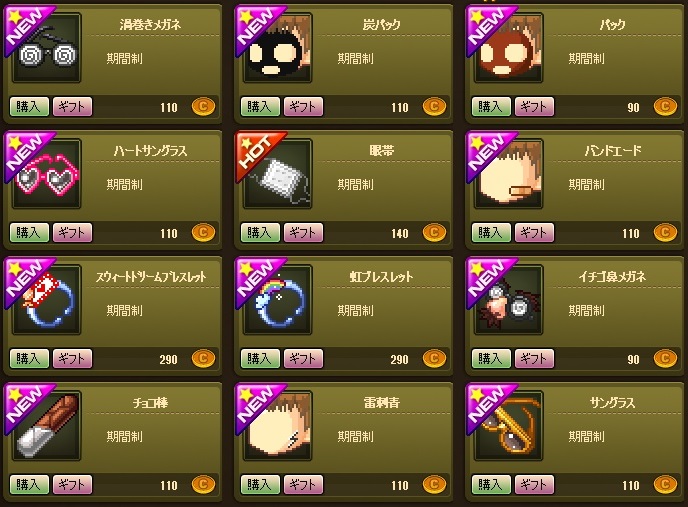The width and height of the screenshot is (688, 507).
Task: Click the white eyepatch item icon
Action: click(x=277, y=174)
